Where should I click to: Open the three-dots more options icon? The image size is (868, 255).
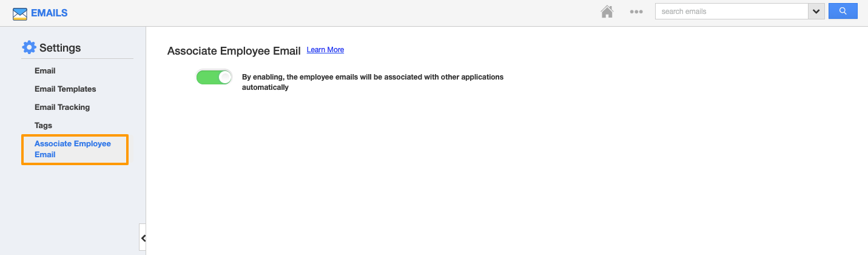[x=636, y=12]
